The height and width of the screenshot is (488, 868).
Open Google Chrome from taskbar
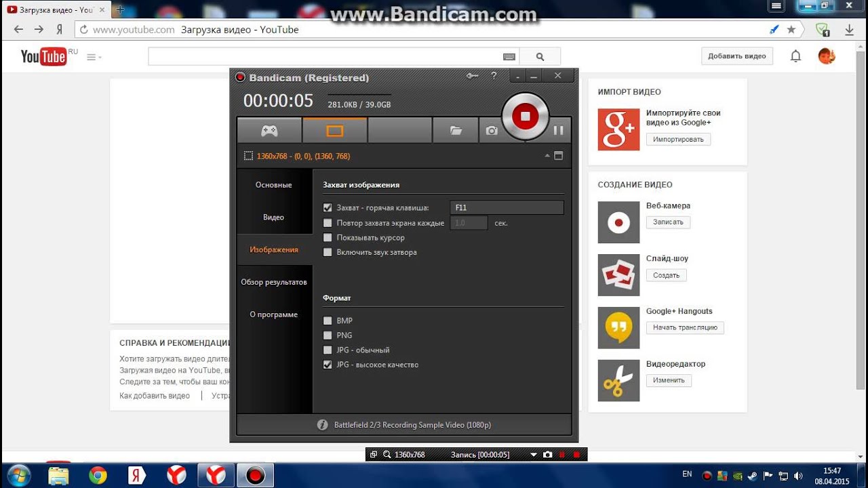[98, 475]
